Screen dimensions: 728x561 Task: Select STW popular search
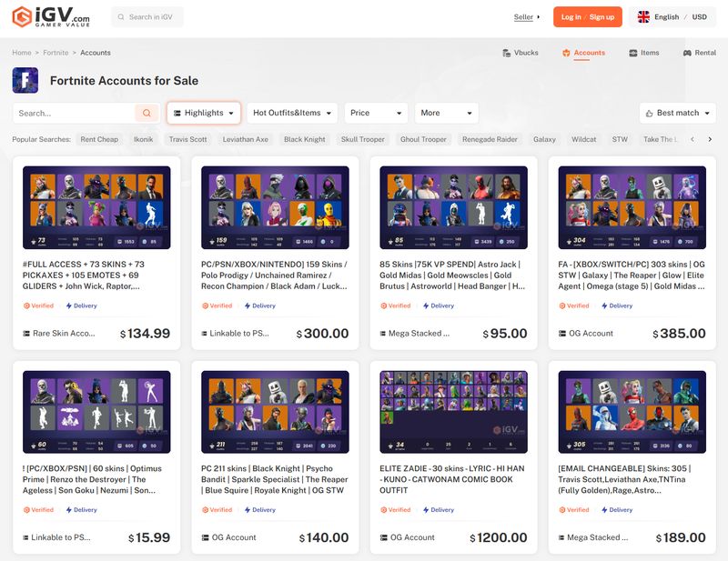(x=620, y=139)
